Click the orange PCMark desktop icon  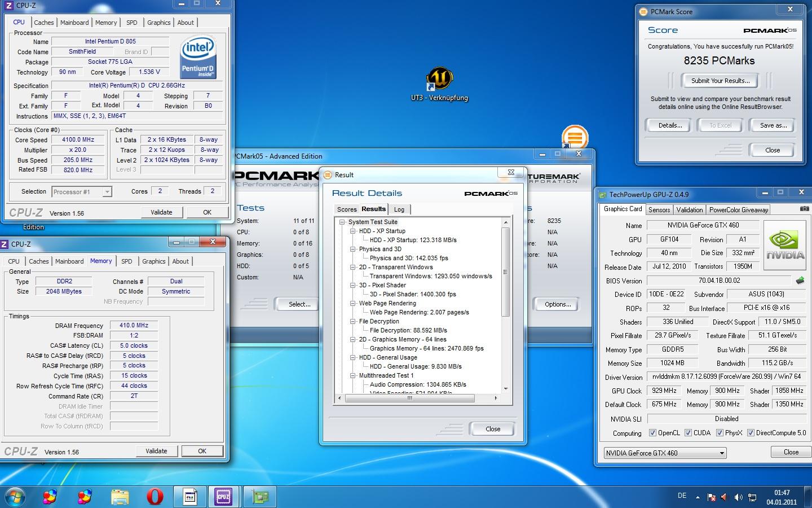click(x=575, y=137)
